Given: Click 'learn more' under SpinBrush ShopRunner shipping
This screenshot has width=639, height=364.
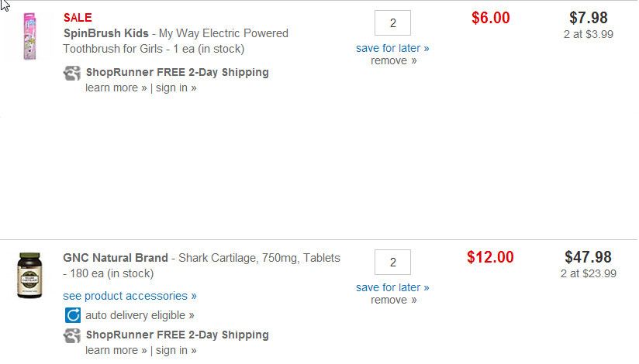Looking at the screenshot, I should pos(116,88).
